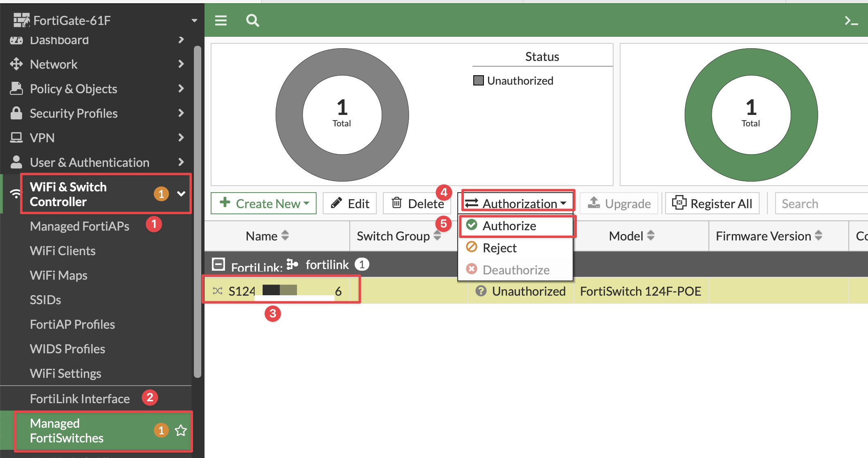Click the Dashboard gauge icon

point(16,40)
